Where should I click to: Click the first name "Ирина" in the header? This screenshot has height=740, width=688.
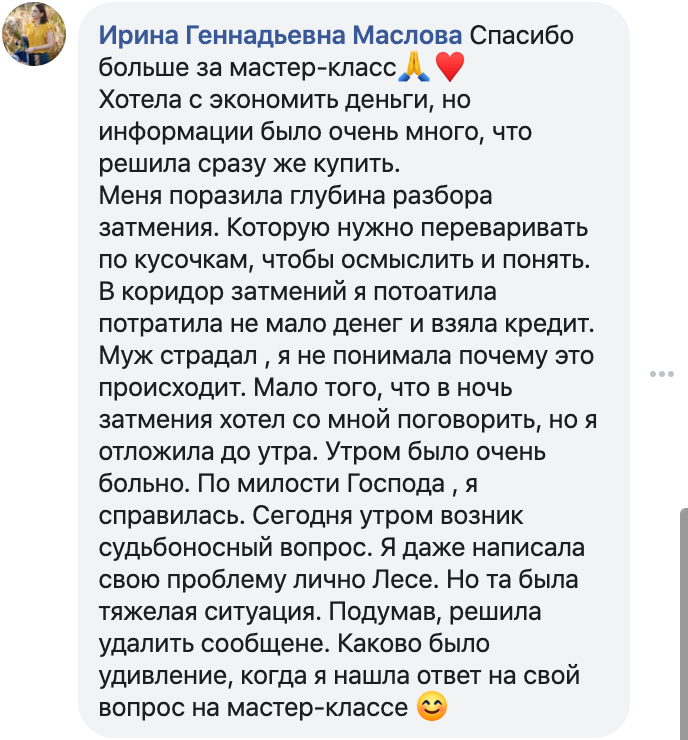[x=138, y=37]
